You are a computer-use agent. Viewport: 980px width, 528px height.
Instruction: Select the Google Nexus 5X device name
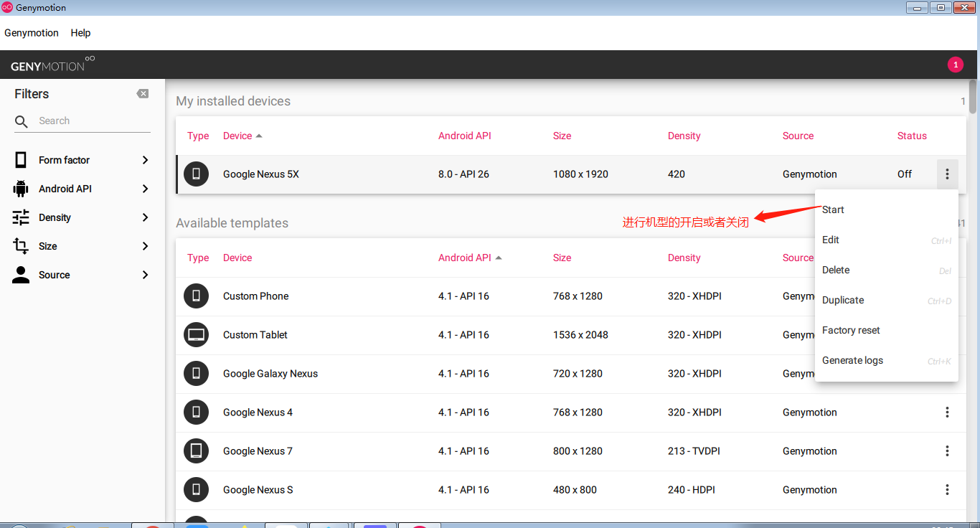pyautogui.click(x=261, y=174)
